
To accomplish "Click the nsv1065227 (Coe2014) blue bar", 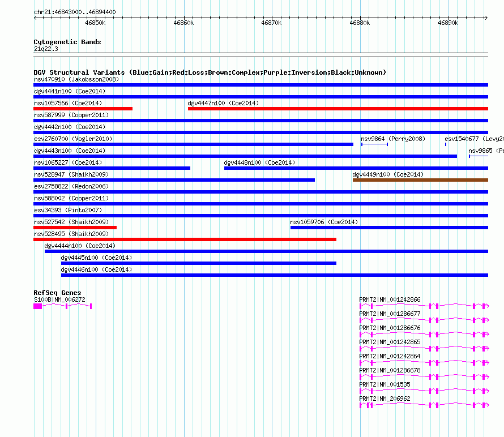I will tap(112, 168).
